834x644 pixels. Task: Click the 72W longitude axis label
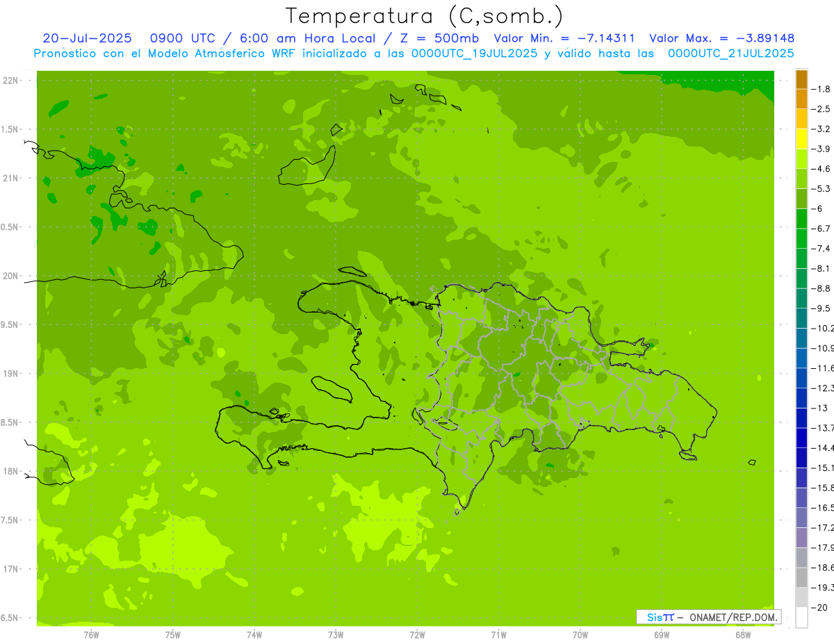pyautogui.click(x=417, y=635)
